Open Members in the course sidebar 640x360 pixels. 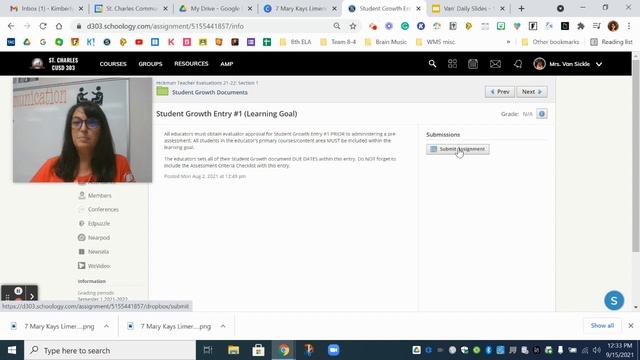click(100, 196)
